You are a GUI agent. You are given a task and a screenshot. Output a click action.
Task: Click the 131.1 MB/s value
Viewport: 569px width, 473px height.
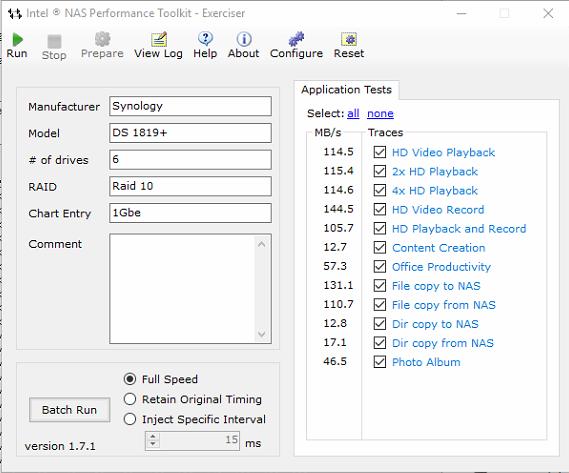[x=338, y=285]
